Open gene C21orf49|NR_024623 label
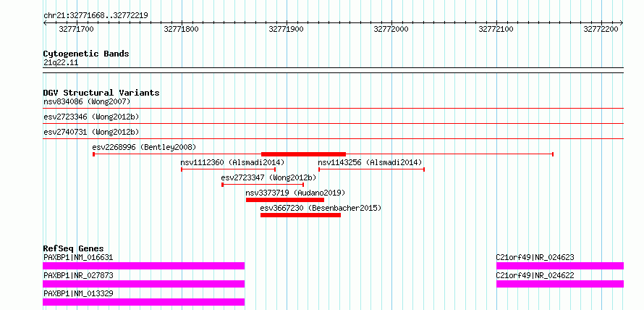This screenshot has height=310, width=644. pos(535,258)
